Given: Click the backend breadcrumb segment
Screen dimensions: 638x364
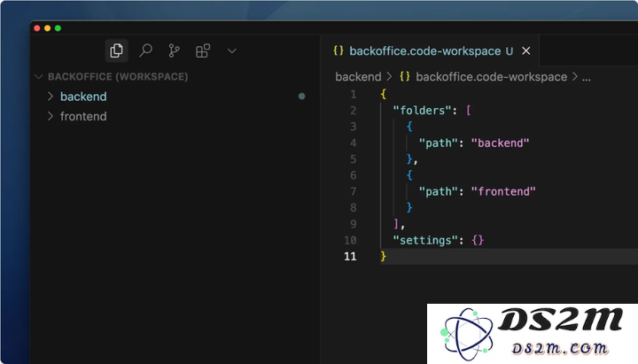Looking at the screenshot, I should pyautogui.click(x=358, y=77).
